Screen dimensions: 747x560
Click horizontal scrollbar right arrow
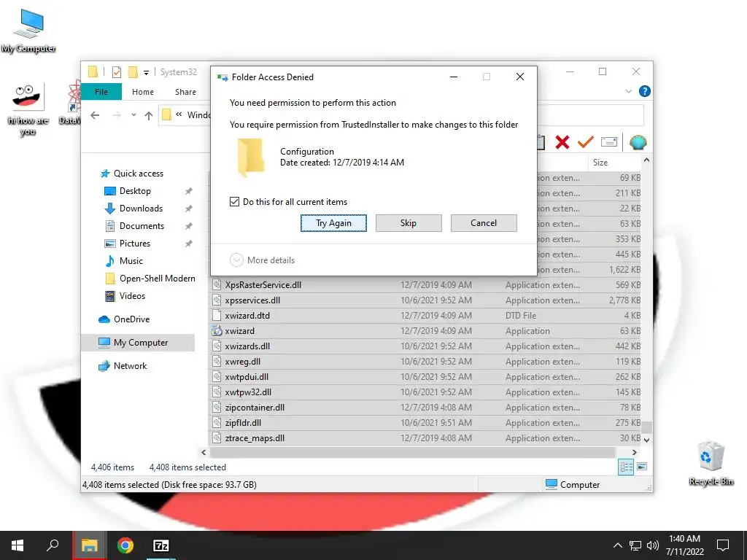(x=634, y=452)
